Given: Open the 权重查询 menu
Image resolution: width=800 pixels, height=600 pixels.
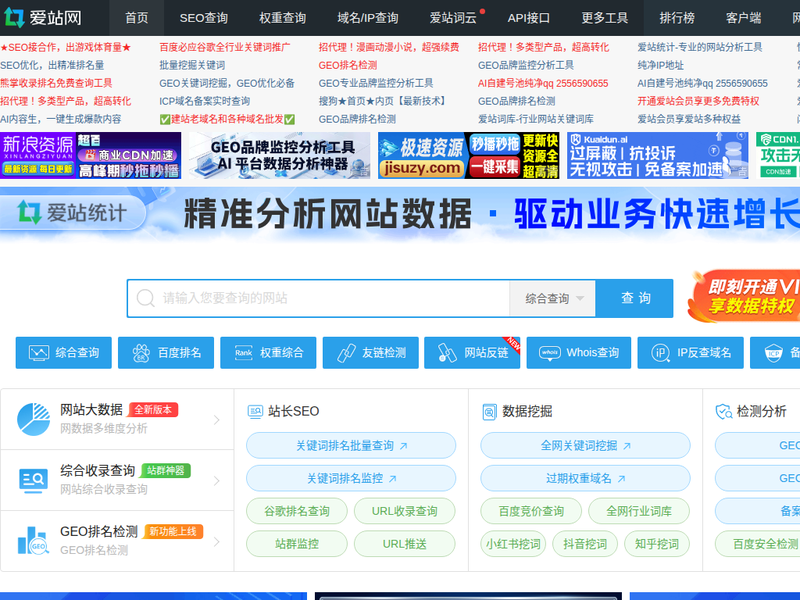Looking at the screenshot, I should point(283,18).
